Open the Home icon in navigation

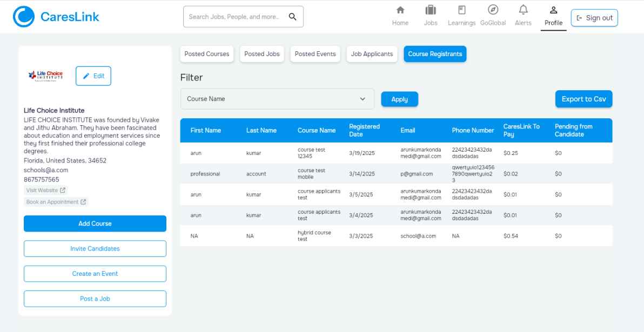pyautogui.click(x=400, y=10)
